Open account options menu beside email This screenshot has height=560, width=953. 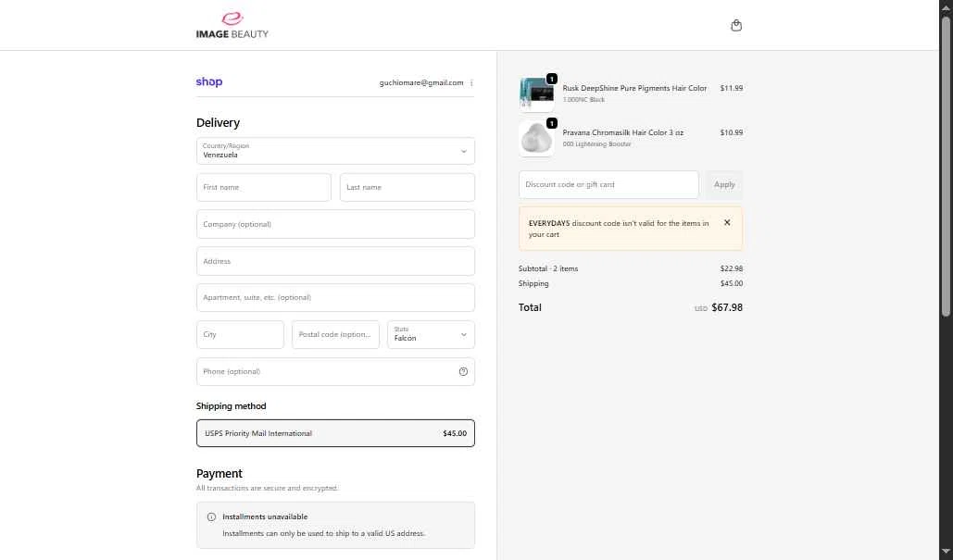471,82
